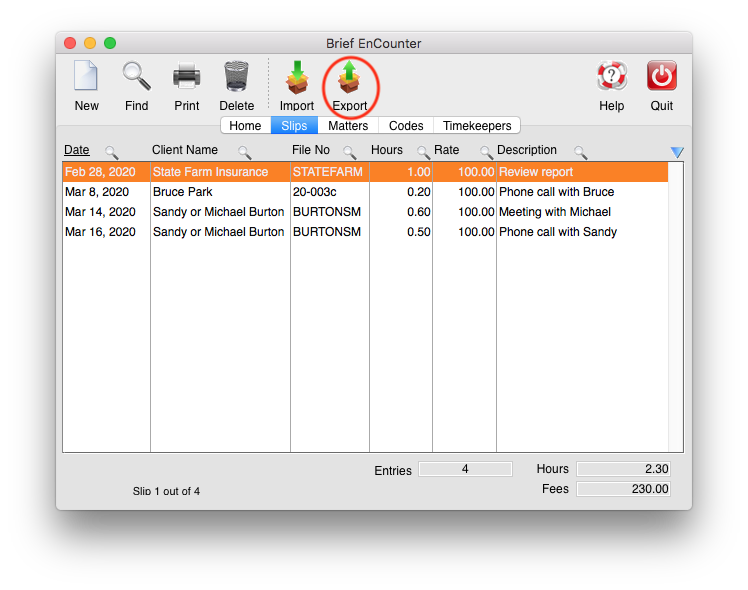This screenshot has width=748, height=590.
Task: Click the Import icon
Action: pyautogui.click(x=297, y=77)
